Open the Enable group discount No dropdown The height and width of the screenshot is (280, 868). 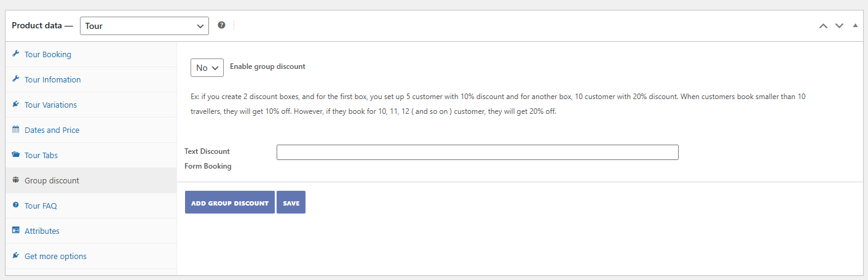pyautogui.click(x=207, y=68)
